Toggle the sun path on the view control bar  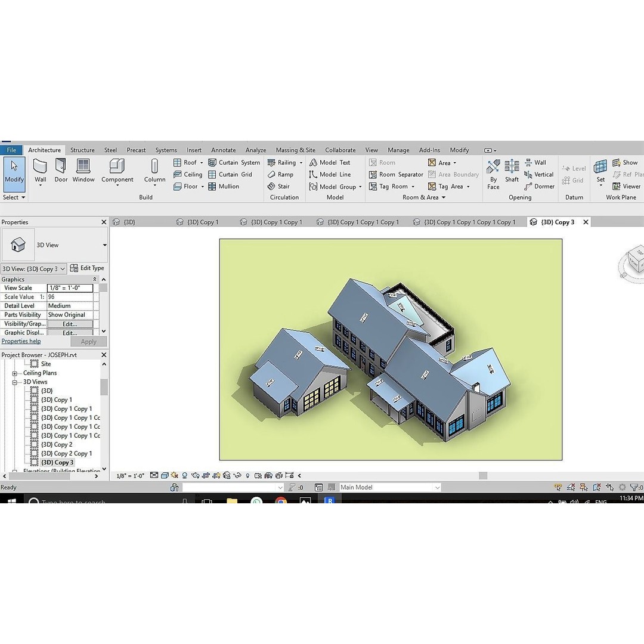(173, 475)
